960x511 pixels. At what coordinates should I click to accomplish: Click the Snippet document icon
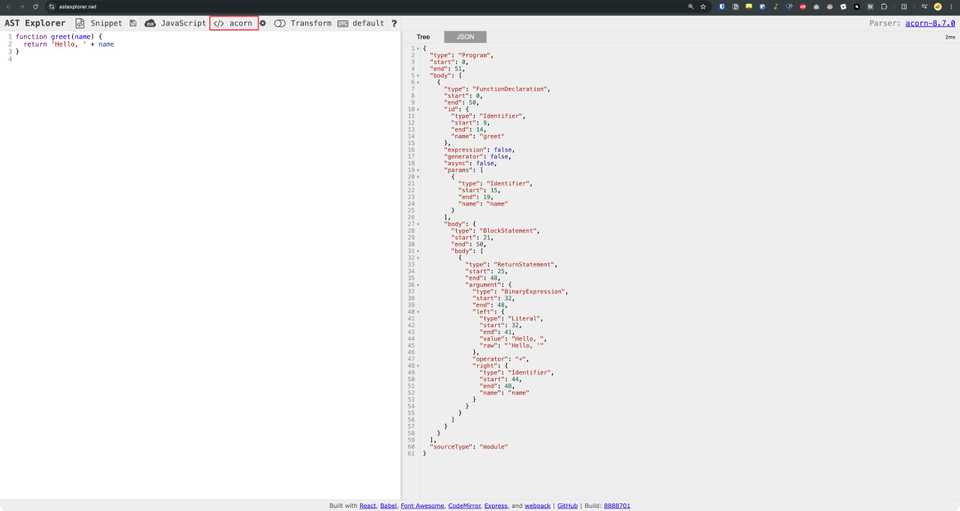pyautogui.click(x=80, y=23)
